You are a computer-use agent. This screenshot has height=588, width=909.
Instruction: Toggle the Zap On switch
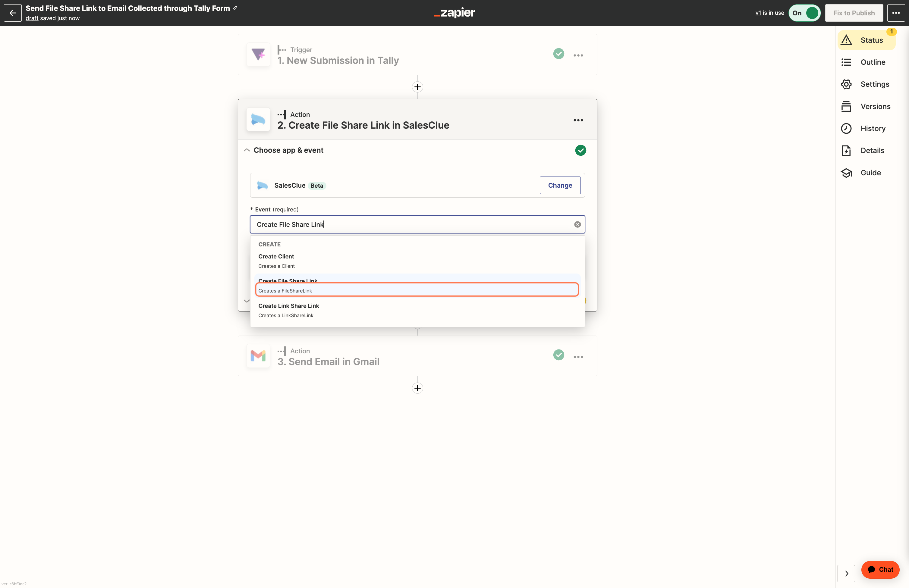pyautogui.click(x=804, y=13)
